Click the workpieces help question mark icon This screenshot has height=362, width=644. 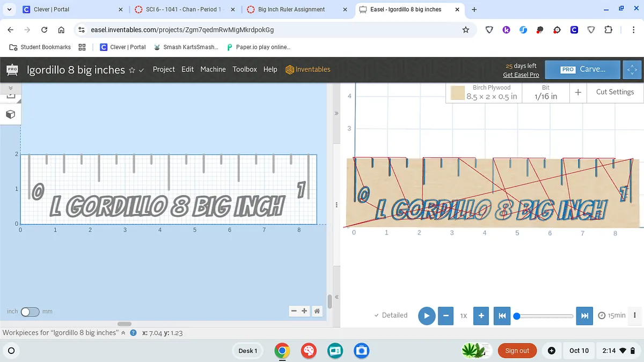(133, 333)
